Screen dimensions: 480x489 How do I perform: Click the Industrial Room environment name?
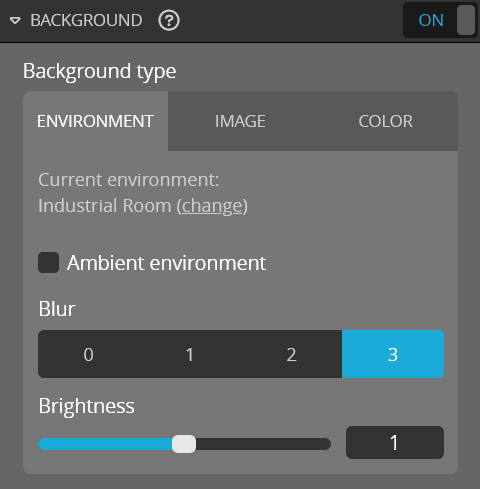(105, 206)
